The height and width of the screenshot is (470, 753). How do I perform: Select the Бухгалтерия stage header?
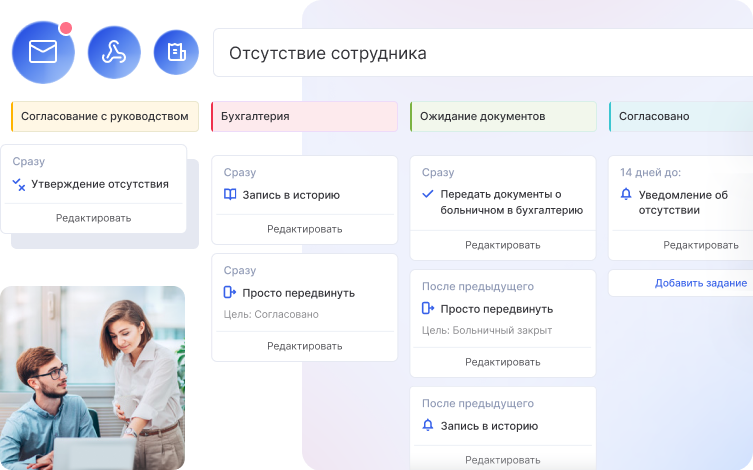[304, 116]
